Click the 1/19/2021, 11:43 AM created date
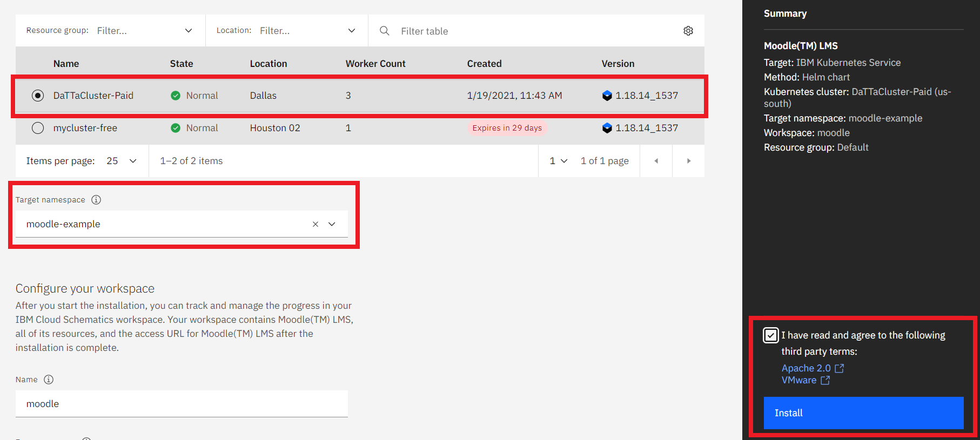The width and height of the screenshot is (980, 440). (x=514, y=96)
